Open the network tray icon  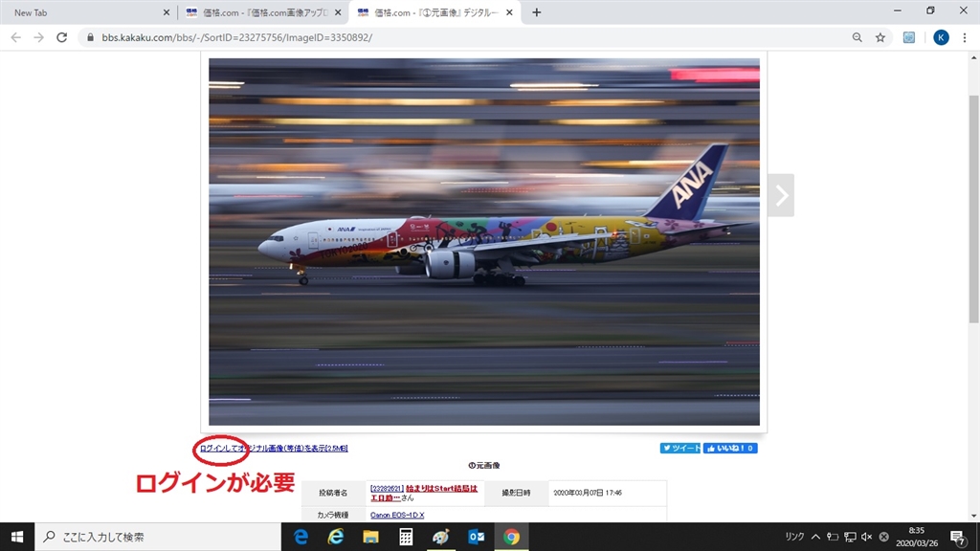pyautogui.click(x=850, y=537)
